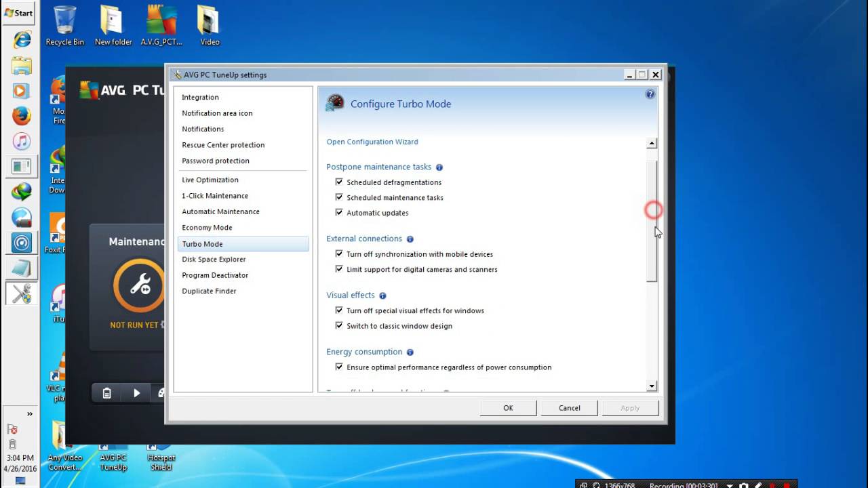
Task: Click the Maintenance wrench icon in AVG main window
Action: click(x=139, y=285)
